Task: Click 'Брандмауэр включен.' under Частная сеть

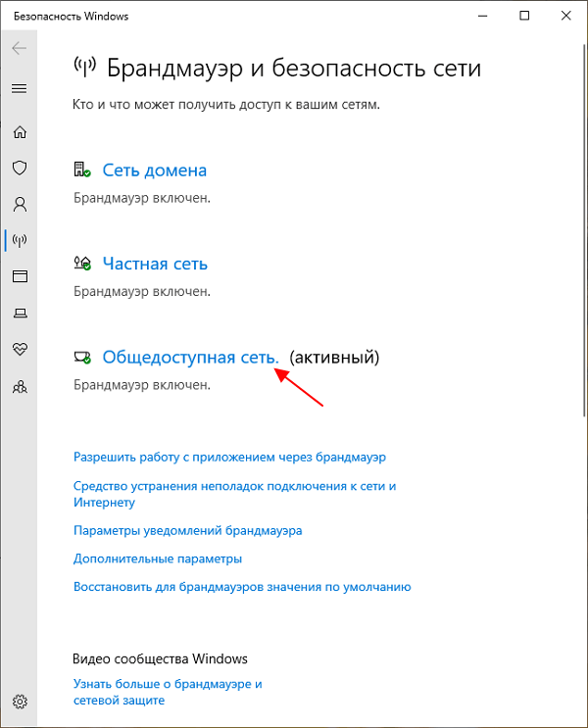Action: pos(142,292)
